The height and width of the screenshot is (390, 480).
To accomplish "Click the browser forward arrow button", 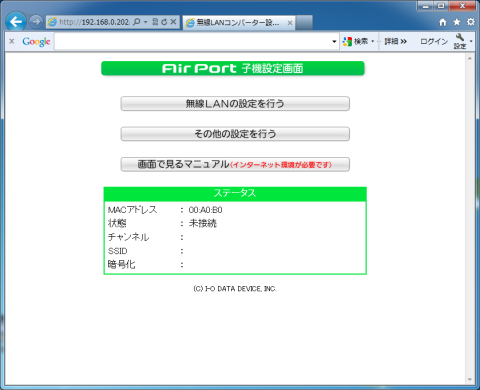I will [x=36, y=22].
